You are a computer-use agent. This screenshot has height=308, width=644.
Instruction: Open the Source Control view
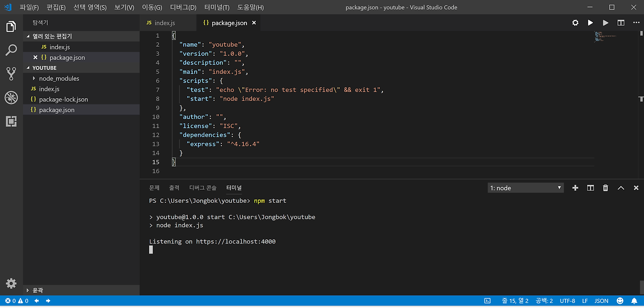click(11, 74)
